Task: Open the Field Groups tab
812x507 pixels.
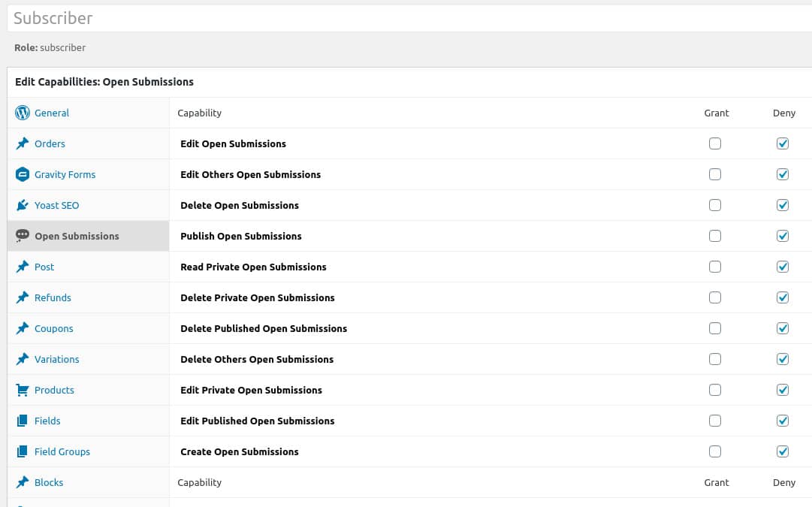Action: click(88, 451)
